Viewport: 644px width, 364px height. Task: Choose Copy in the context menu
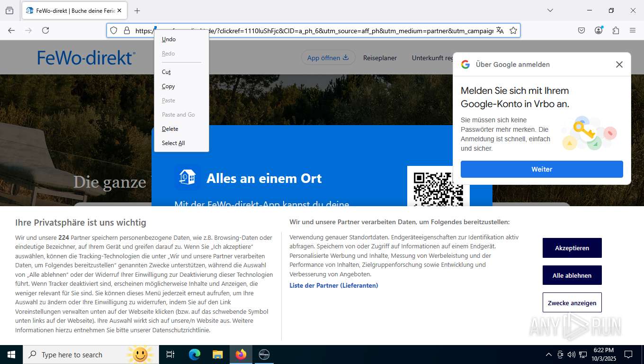(x=181, y=86)
